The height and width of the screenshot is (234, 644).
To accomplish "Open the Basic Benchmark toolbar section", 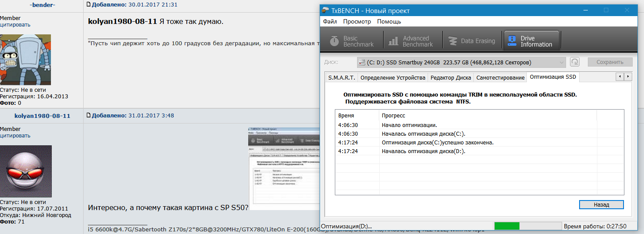I will coord(352,41).
